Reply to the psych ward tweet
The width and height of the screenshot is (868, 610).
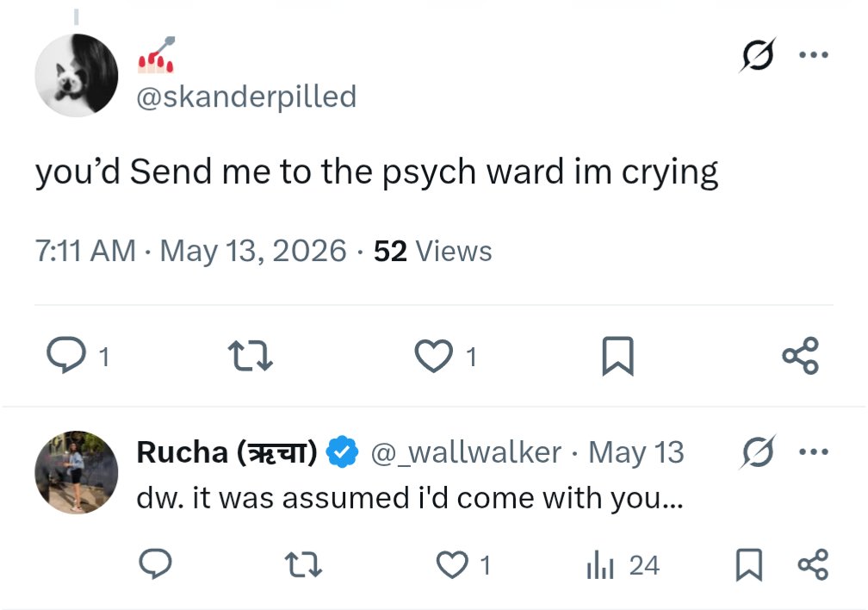click(66, 355)
